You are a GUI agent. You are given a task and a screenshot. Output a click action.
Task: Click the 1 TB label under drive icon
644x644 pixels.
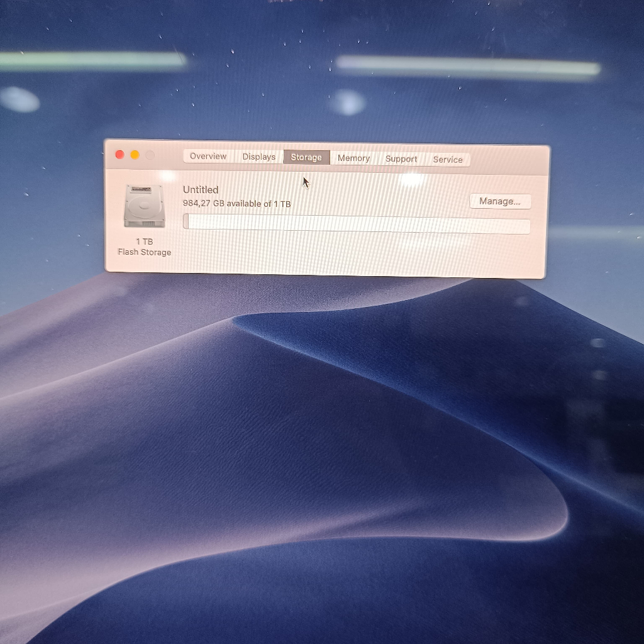(145, 241)
